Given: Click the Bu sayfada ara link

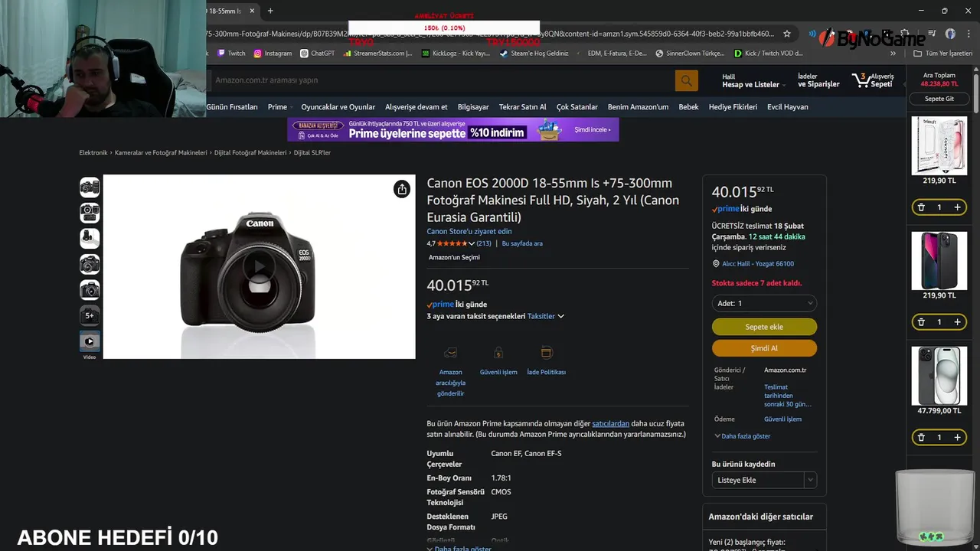Looking at the screenshot, I should pyautogui.click(x=522, y=243).
